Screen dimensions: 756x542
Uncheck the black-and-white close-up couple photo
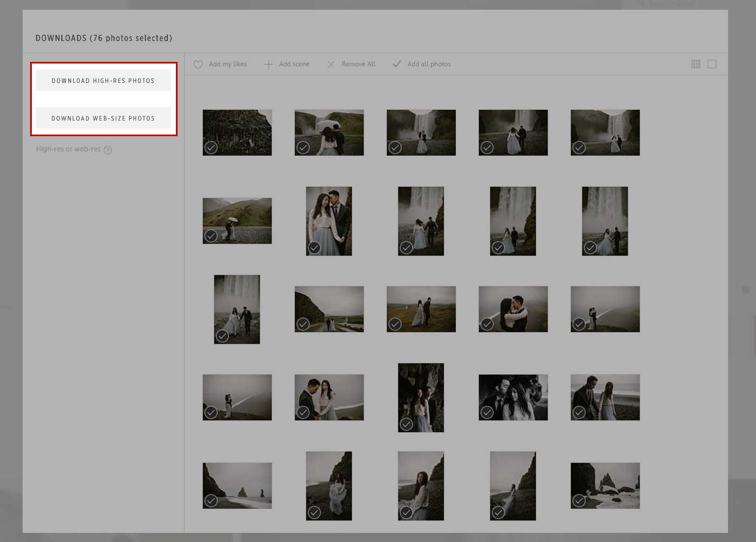[487, 412]
